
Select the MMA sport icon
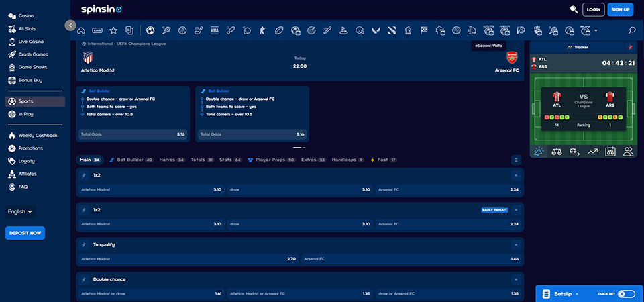pyautogui.click(x=215, y=30)
